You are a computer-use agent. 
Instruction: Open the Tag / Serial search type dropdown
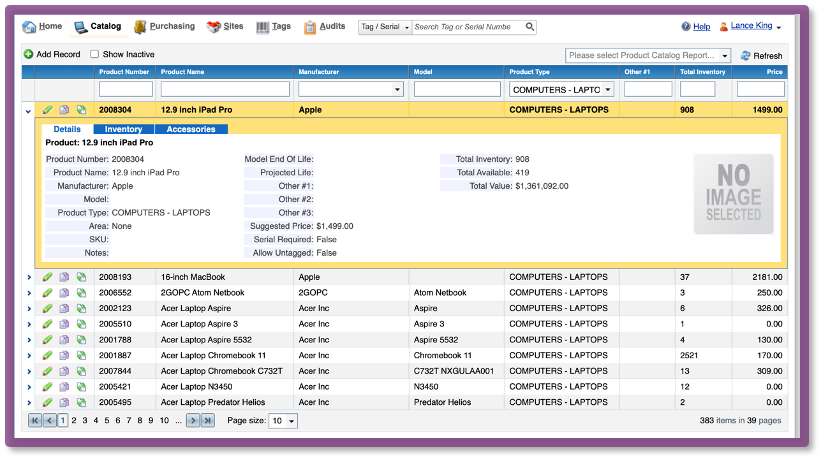tap(385, 27)
